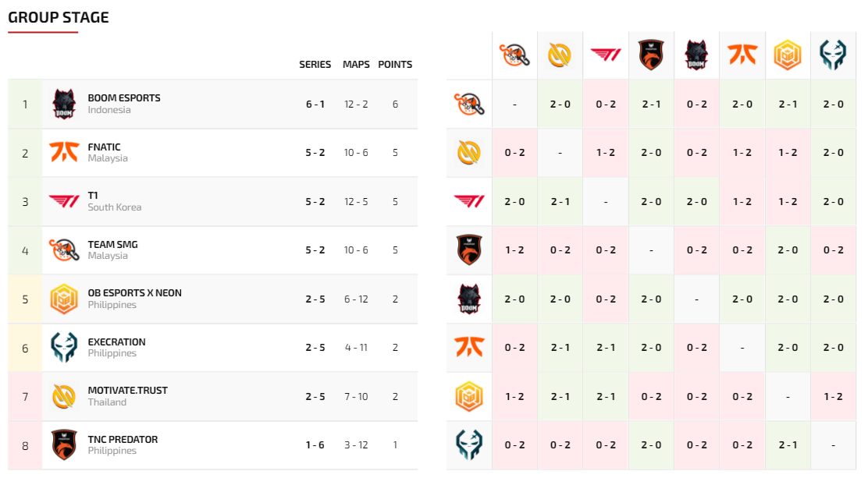
Task: Click the OB ESPORTS X NEON team name
Action: (x=134, y=293)
